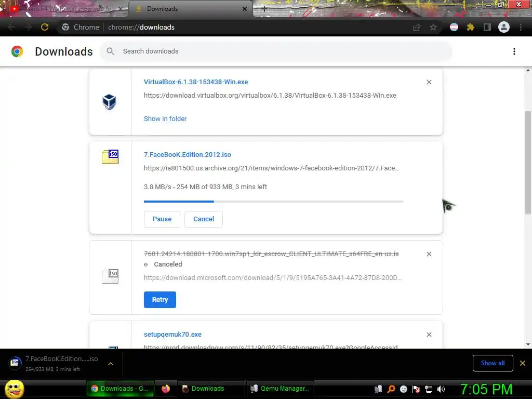Bookmark this page with the star icon
This screenshot has width=532, height=399.
433,27
